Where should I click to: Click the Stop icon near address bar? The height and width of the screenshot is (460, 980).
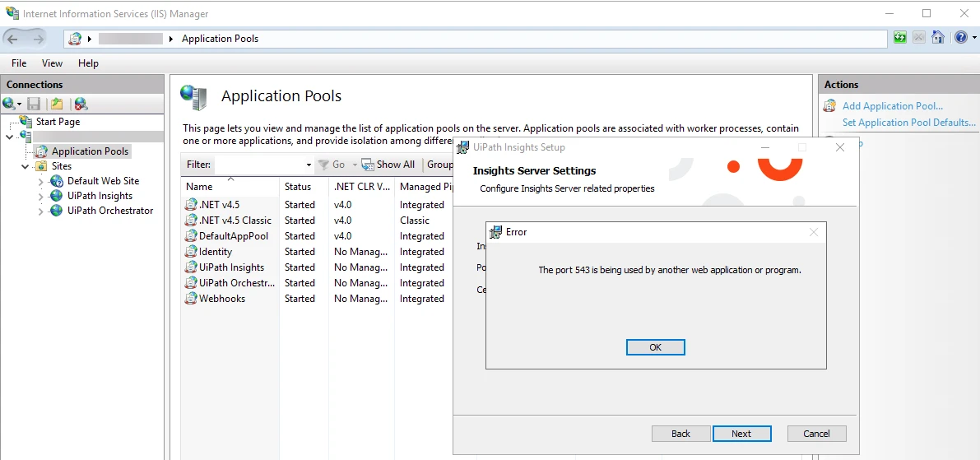click(919, 38)
